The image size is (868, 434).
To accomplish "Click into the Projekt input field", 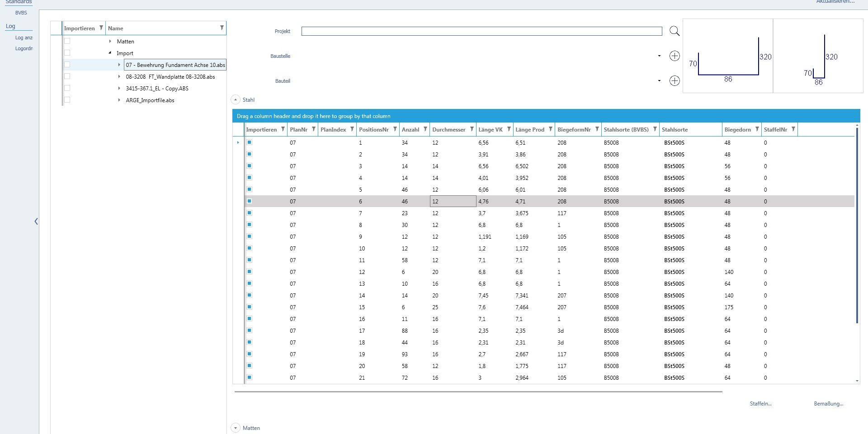I will pyautogui.click(x=481, y=31).
